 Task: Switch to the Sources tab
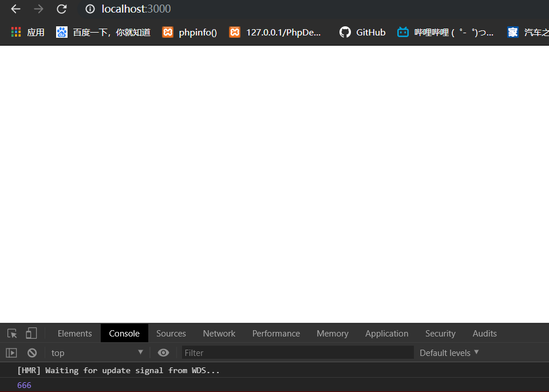(x=171, y=333)
